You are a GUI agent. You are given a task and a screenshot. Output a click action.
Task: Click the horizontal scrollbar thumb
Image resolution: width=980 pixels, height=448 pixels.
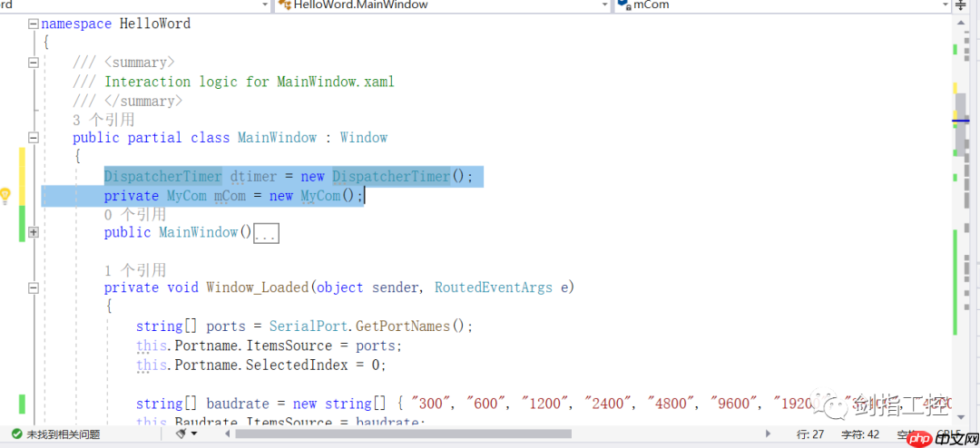403,433
